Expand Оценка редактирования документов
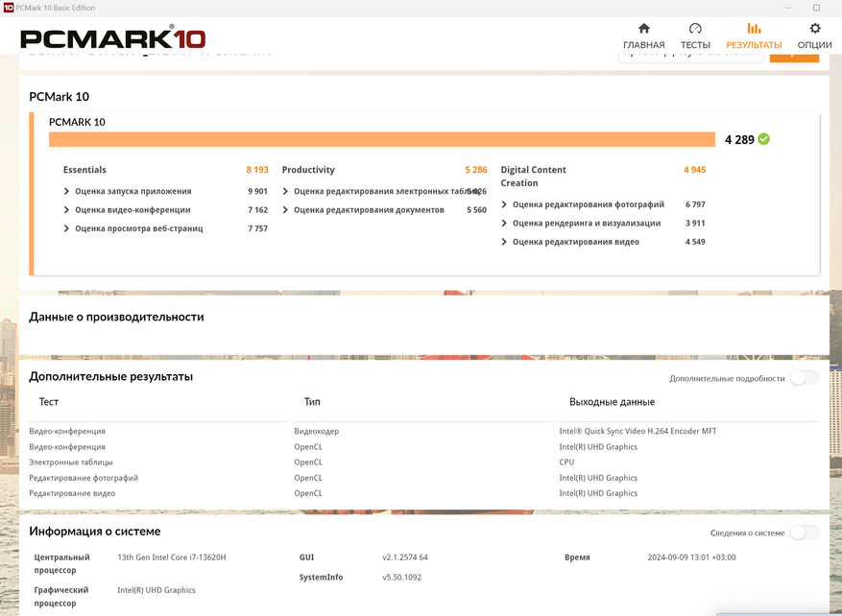 [285, 210]
